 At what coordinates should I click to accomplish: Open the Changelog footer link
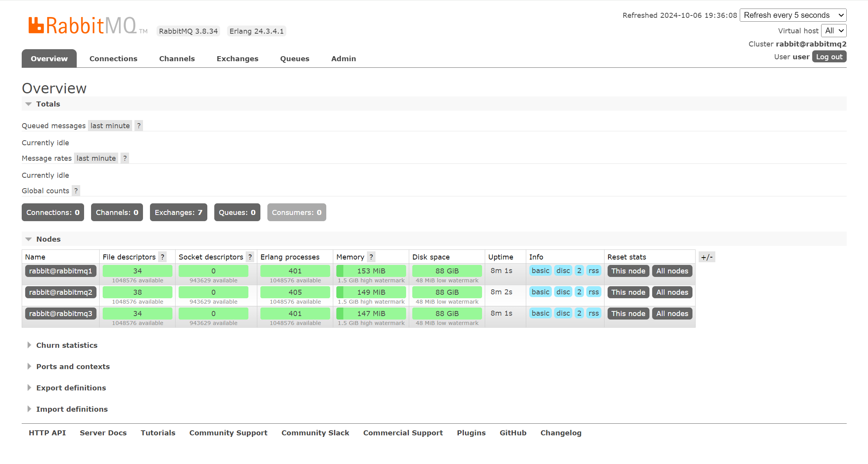point(561,433)
